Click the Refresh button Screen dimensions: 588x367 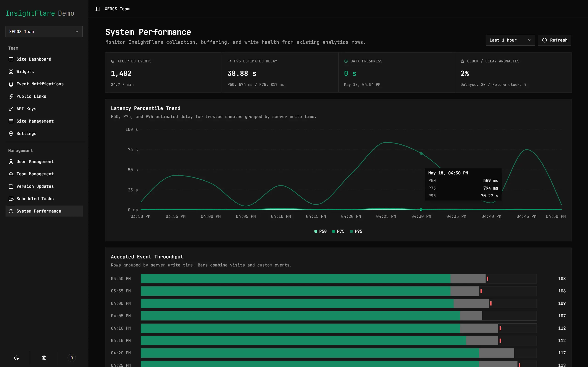(x=554, y=40)
